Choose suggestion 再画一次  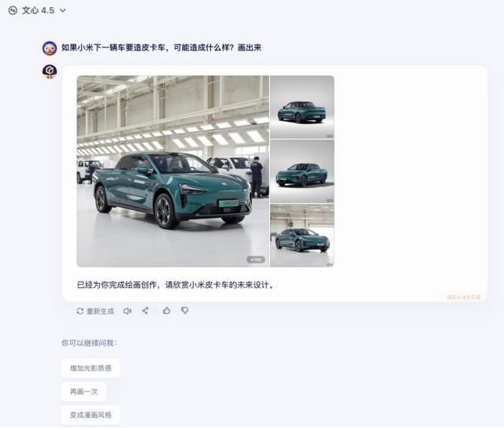click(83, 392)
